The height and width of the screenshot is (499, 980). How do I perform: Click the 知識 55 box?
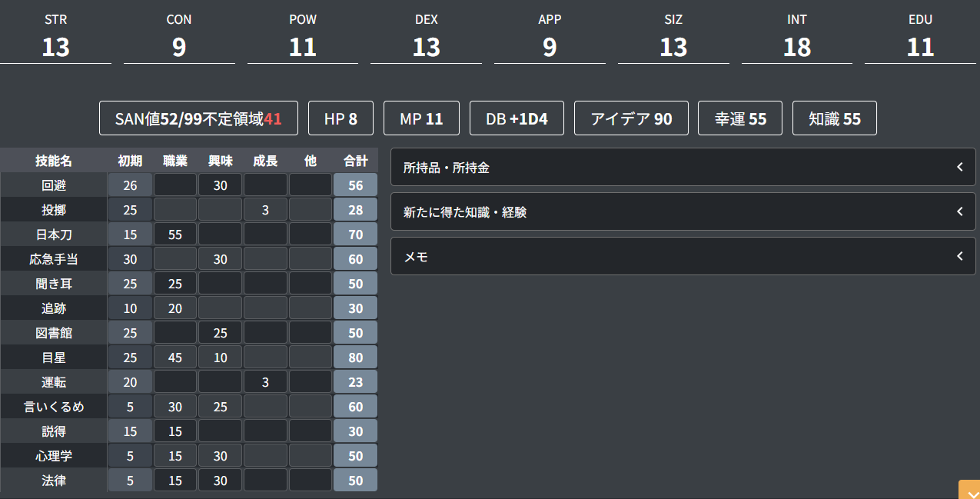point(834,118)
